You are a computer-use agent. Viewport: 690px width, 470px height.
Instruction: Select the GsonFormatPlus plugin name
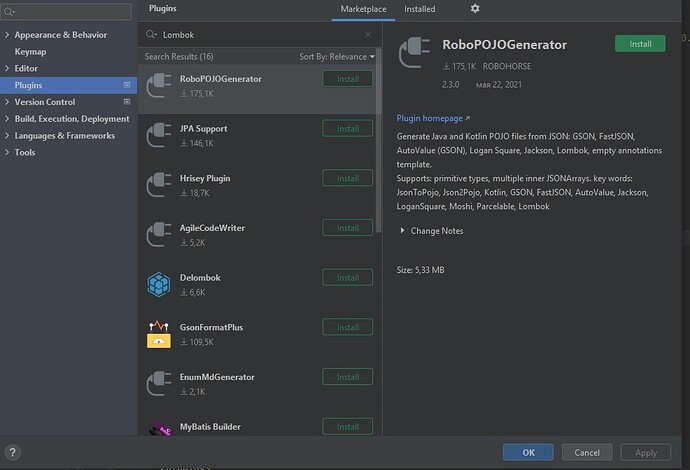point(211,327)
